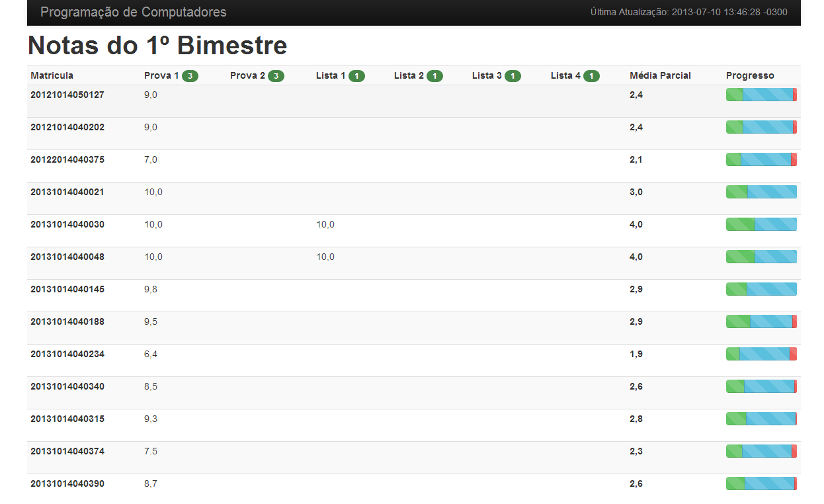Click the progress bar for 20131014040021
Screen dimensions: 824x504
pyautogui.click(x=761, y=192)
